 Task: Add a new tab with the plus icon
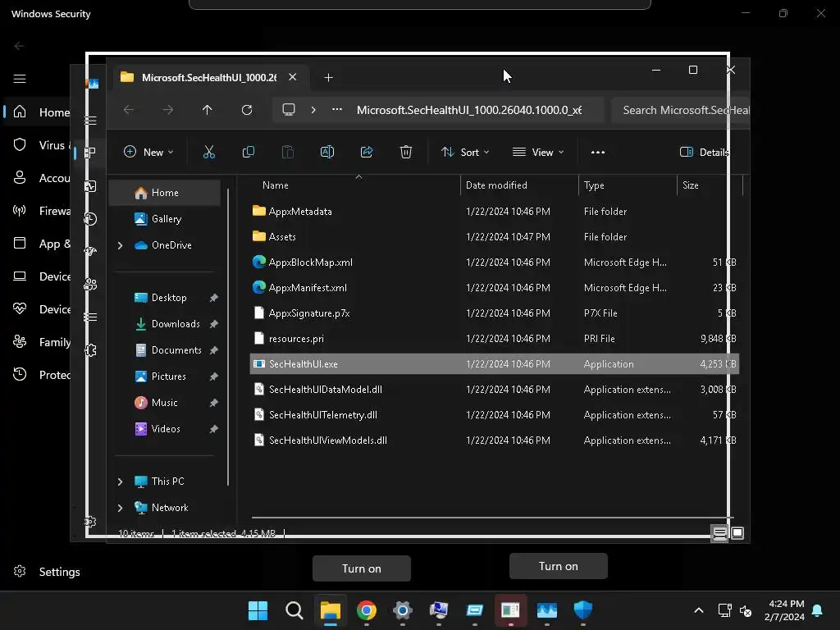click(328, 78)
